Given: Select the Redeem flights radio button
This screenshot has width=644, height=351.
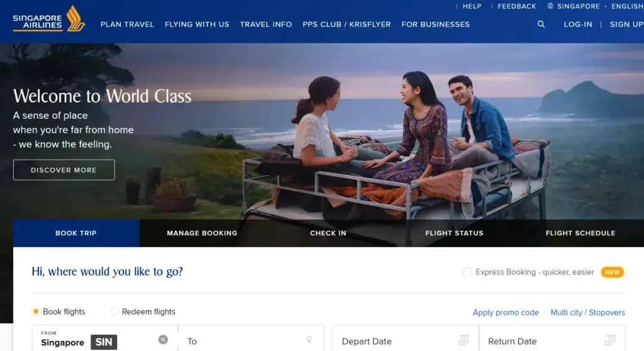Looking at the screenshot, I should (x=115, y=311).
